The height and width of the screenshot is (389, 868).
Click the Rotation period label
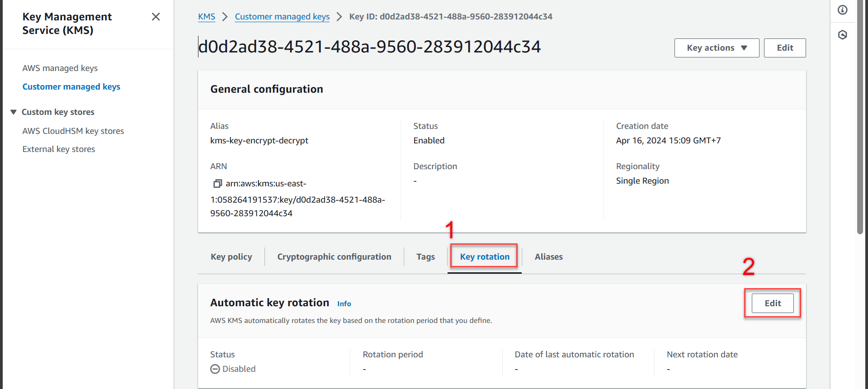click(x=393, y=355)
